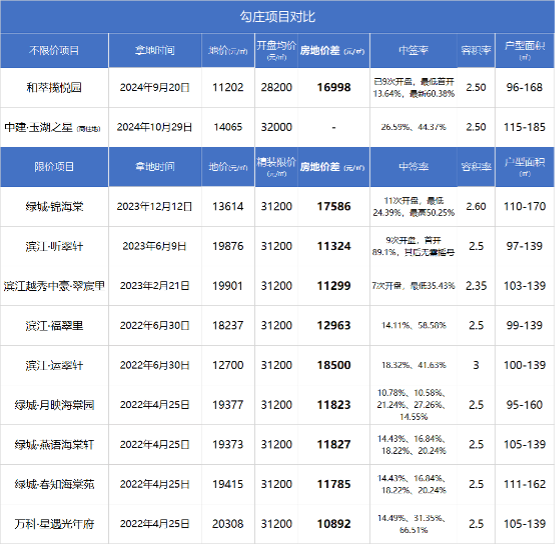The image size is (556, 544).
Task: Select project 滨江·听翠轩
Action: click(54, 246)
